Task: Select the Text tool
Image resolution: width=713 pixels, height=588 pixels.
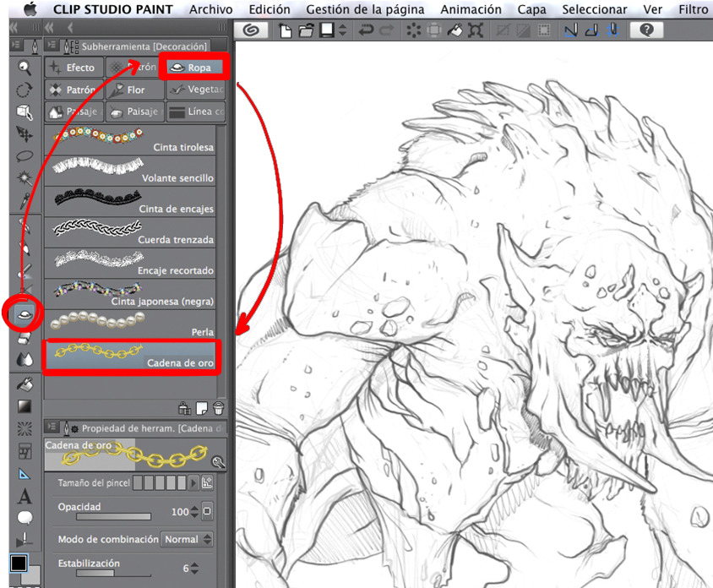Action: click(x=24, y=496)
